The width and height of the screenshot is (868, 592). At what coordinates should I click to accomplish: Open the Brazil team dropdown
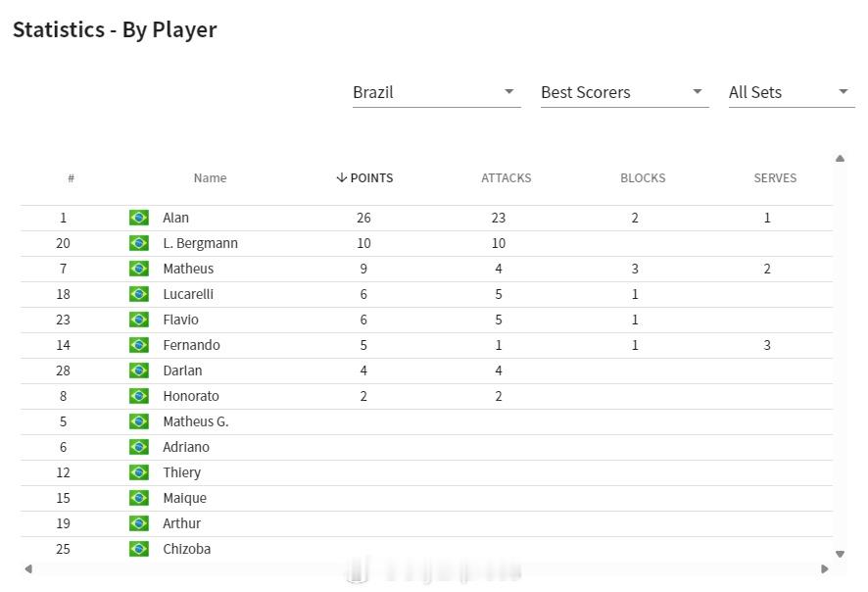click(436, 92)
